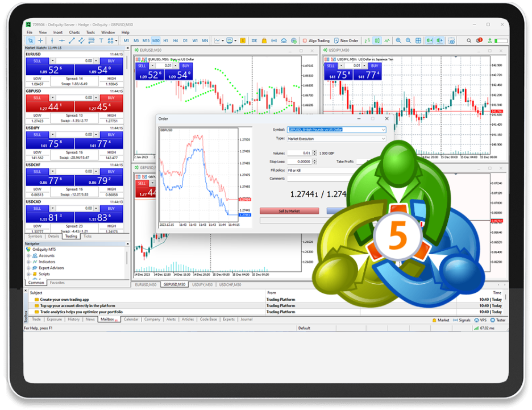Open the Charts menu
Viewport: 532px width, 410px height.
pyautogui.click(x=74, y=32)
